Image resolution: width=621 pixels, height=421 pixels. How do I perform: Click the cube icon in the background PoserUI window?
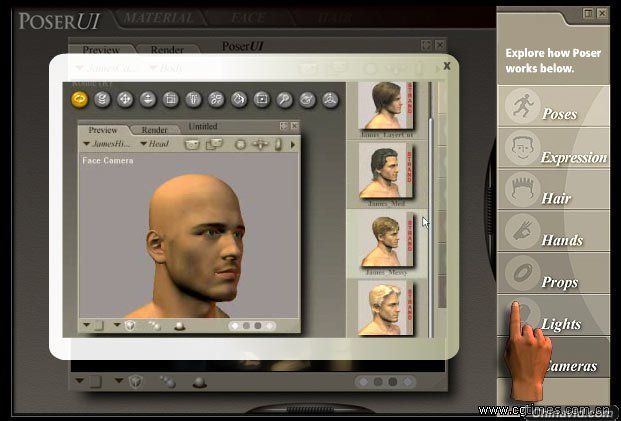coord(136,382)
